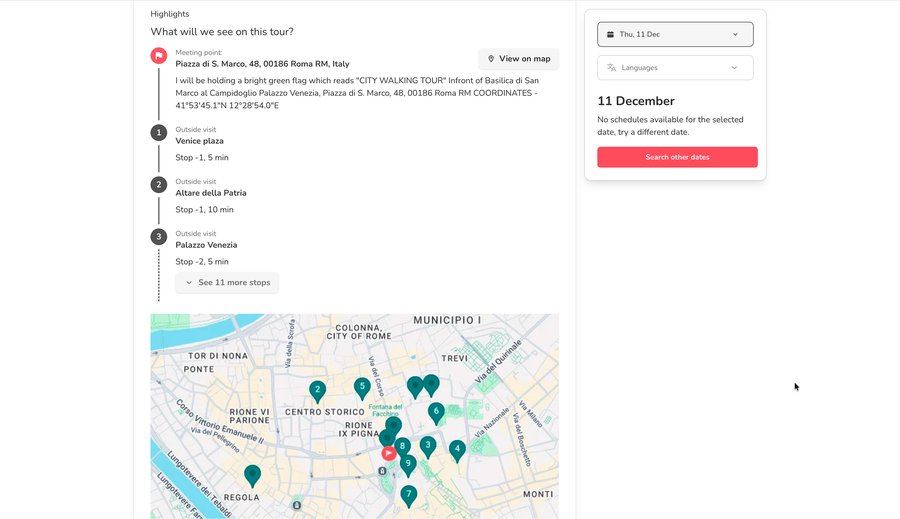Click map marker number 3
Viewport: 900px width, 519px height.
tap(428, 445)
